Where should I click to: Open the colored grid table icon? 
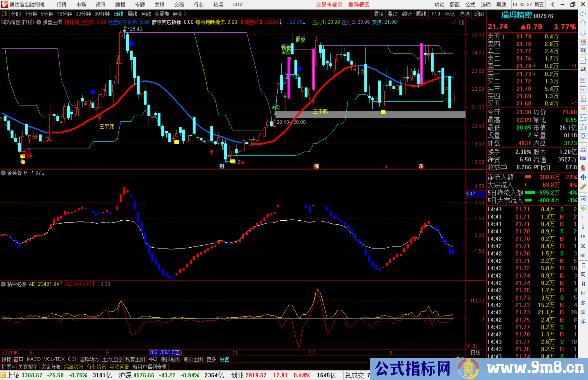583,51
